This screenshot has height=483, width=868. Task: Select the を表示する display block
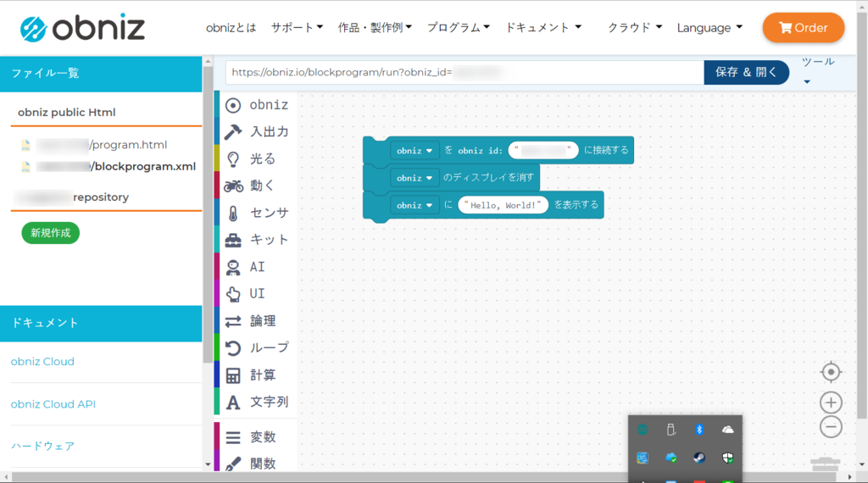pyautogui.click(x=576, y=205)
